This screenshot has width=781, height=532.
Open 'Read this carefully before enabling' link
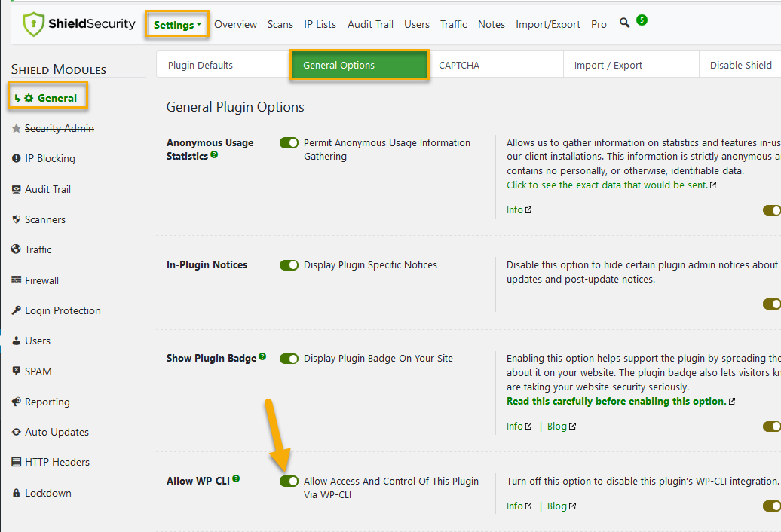pos(616,401)
